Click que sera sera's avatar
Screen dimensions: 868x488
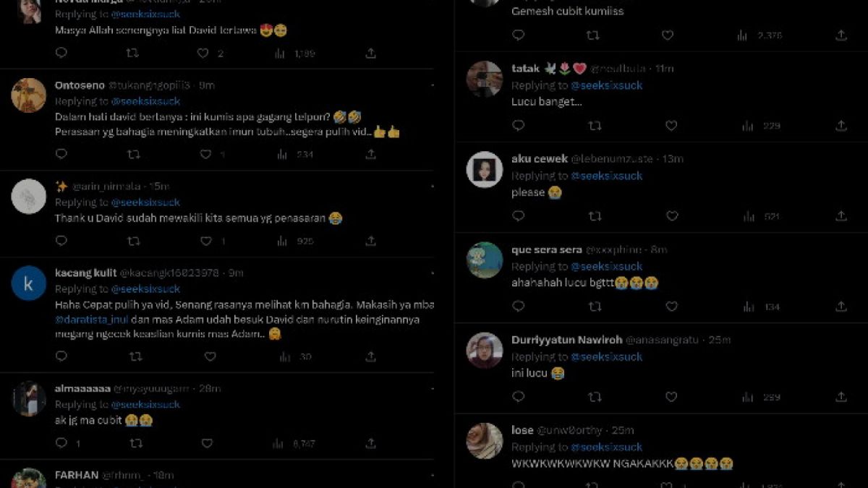coord(485,260)
